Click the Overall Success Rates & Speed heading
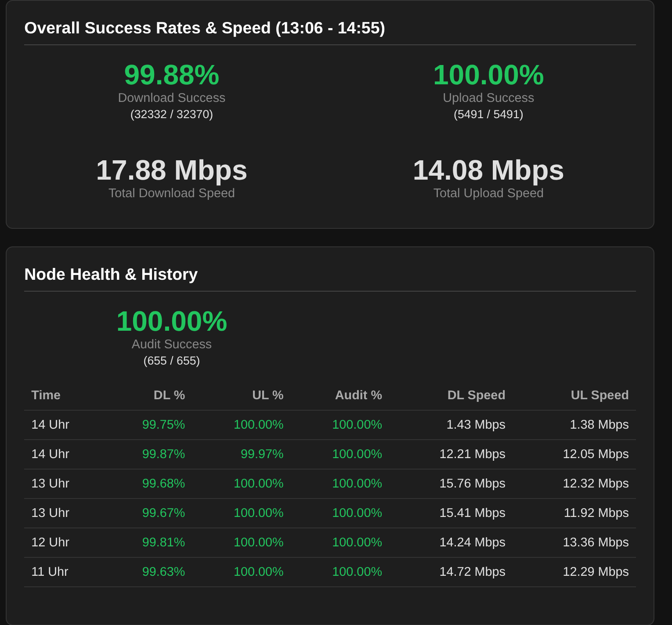Image resolution: width=672 pixels, height=625 pixels. [205, 28]
